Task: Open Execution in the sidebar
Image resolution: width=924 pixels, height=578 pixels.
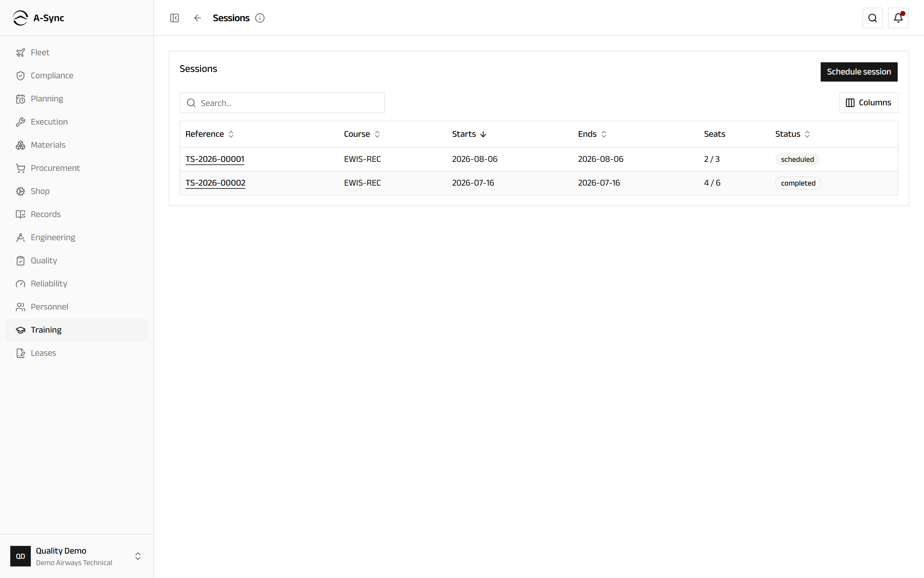Action: click(x=77, y=122)
